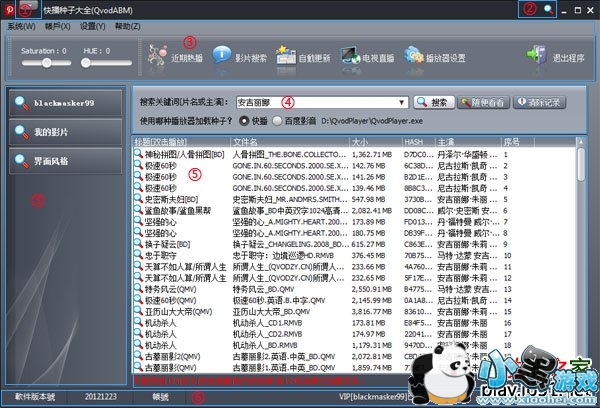Click magnifier icon beside blackmasker99
Image resolution: width=600 pixels, height=408 pixels.
[x=21, y=103]
